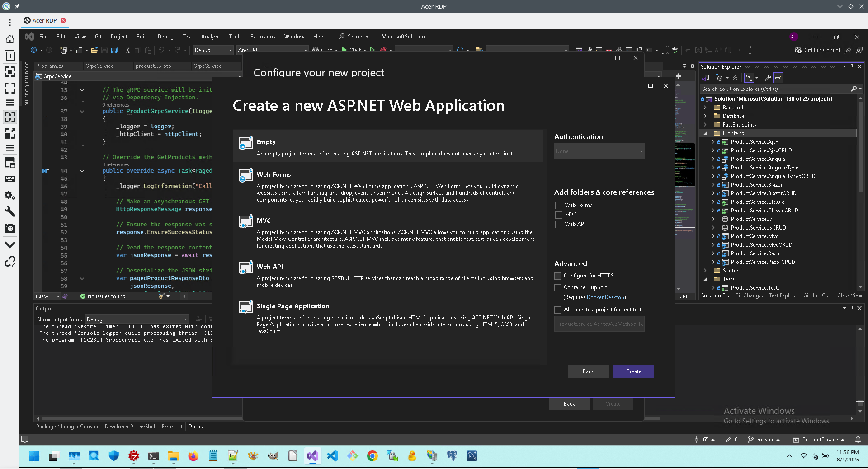868x469 pixels.
Task: Click the RDP sidebar home icon
Action: 10,39
